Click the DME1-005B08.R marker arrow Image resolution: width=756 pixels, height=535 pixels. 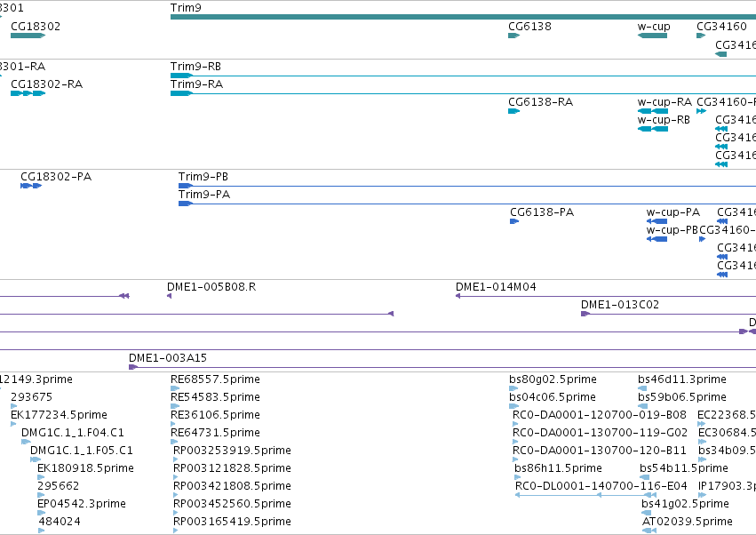click(169, 296)
